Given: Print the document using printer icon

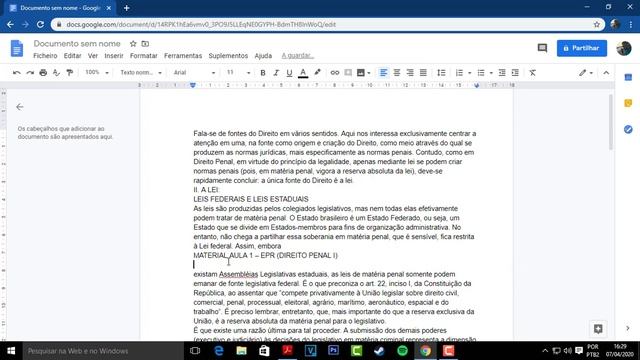Looking at the screenshot, I should point(43,73).
